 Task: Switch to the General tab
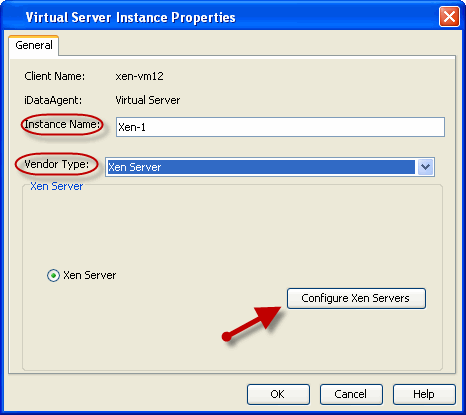pyautogui.click(x=34, y=45)
